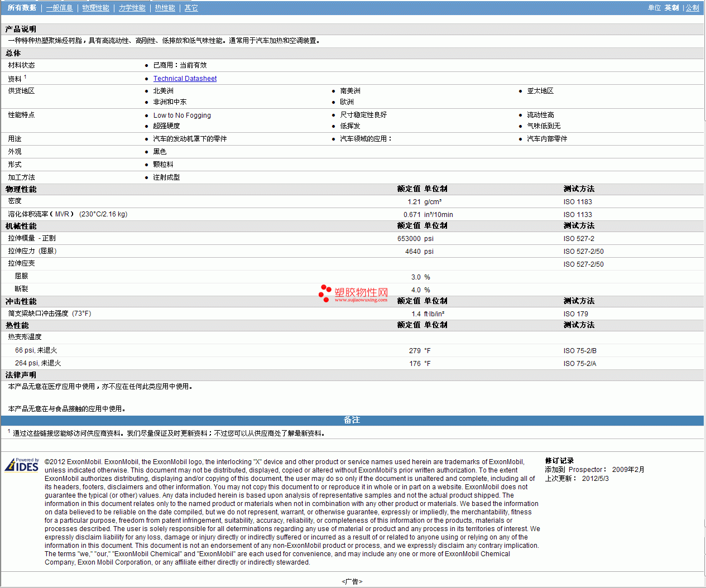Click the 广告 label at page bottom
This screenshot has width=706, height=588.
352,581
